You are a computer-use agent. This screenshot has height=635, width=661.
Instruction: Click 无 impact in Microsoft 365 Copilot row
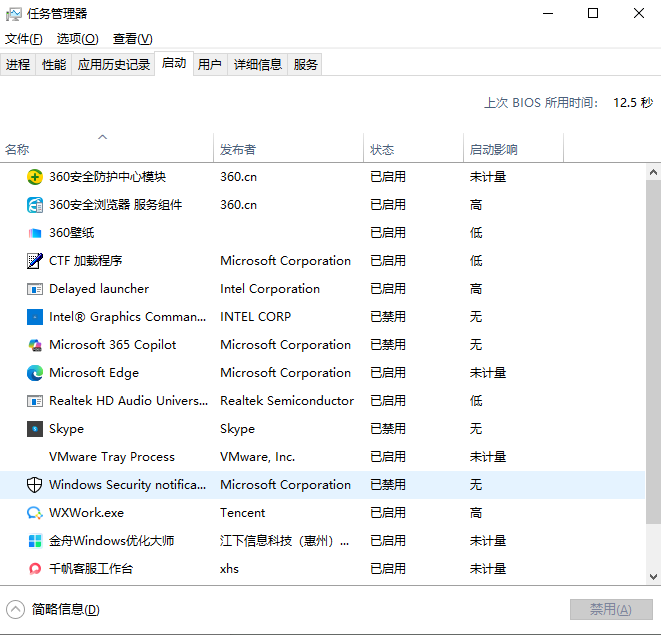[476, 345]
